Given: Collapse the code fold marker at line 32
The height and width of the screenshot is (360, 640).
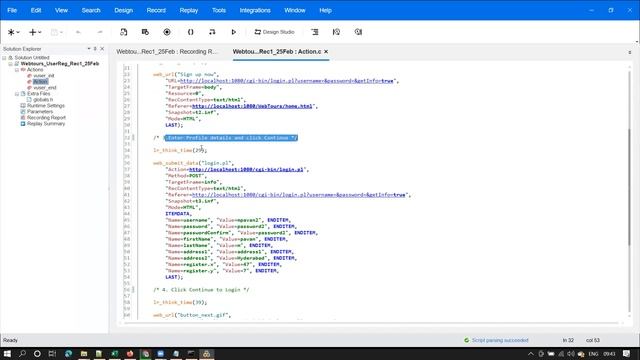Looking at the screenshot, I should pyautogui.click(x=133, y=138).
